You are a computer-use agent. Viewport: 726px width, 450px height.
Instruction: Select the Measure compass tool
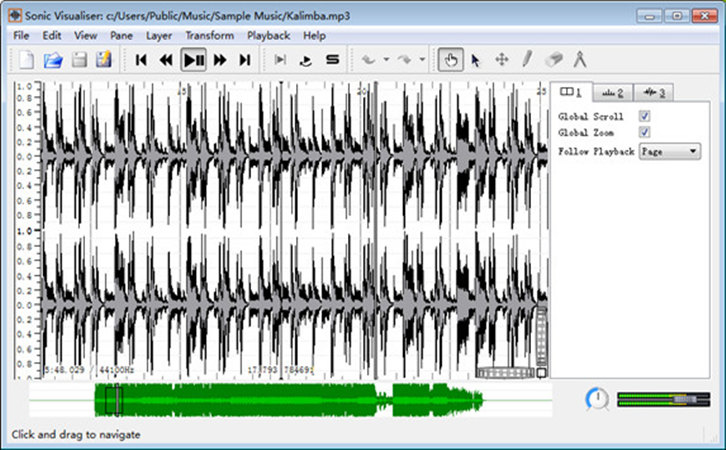(580, 60)
